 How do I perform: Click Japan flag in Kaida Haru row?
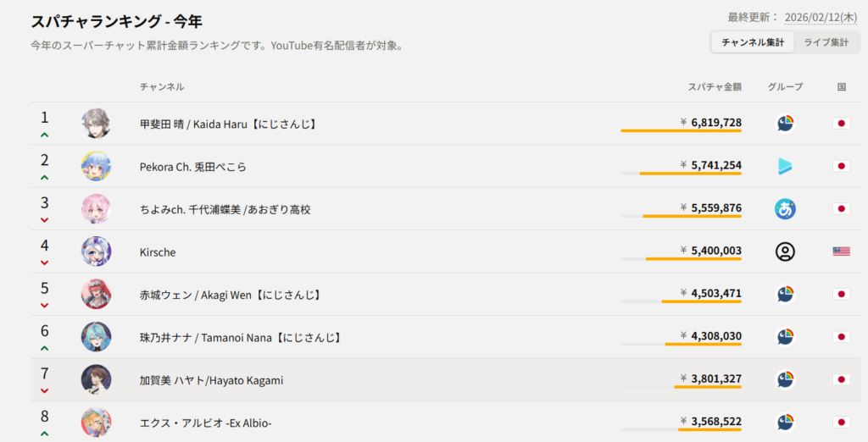pyautogui.click(x=841, y=124)
